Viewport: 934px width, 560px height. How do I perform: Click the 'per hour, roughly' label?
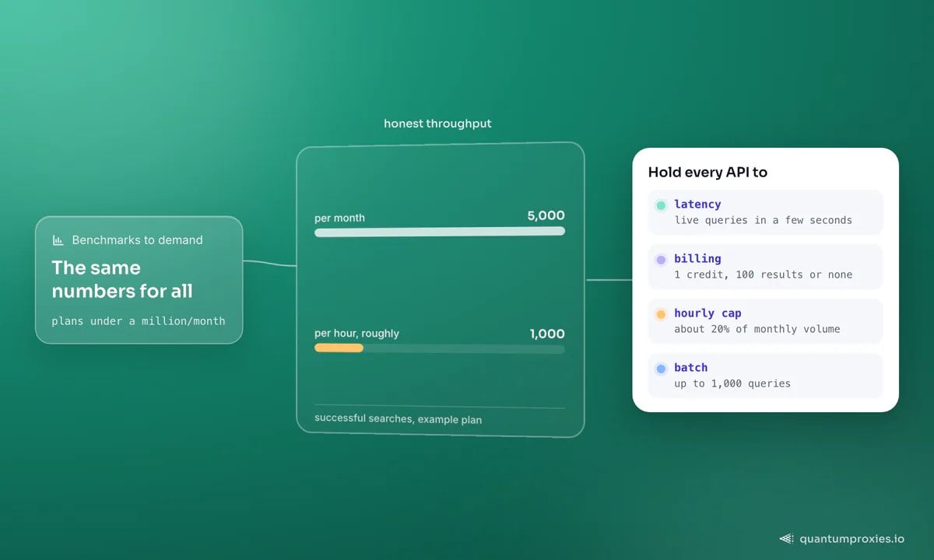click(x=356, y=334)
